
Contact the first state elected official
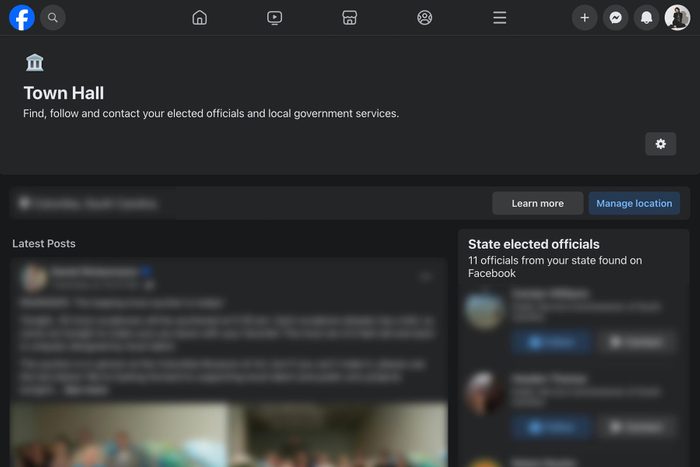(637, 342)
